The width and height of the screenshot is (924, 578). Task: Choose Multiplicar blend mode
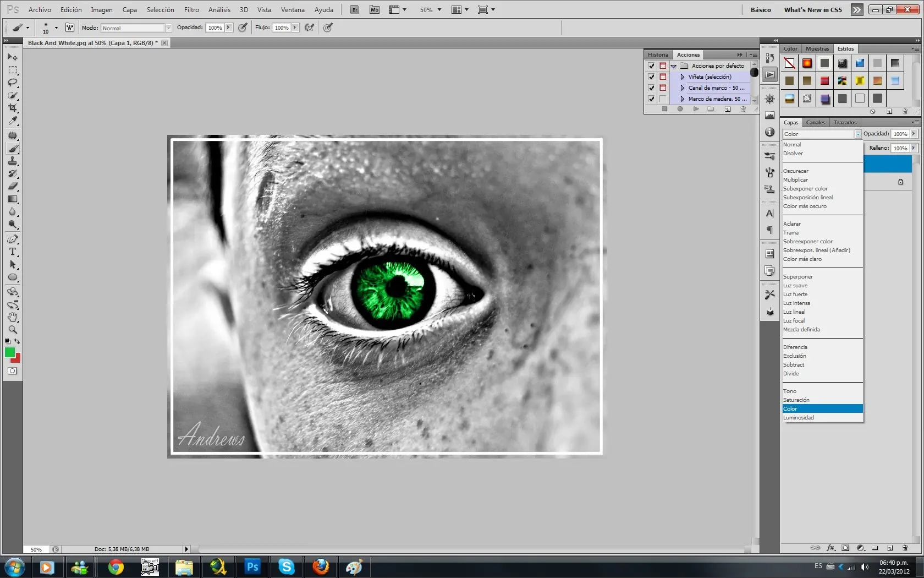(823, 180)
